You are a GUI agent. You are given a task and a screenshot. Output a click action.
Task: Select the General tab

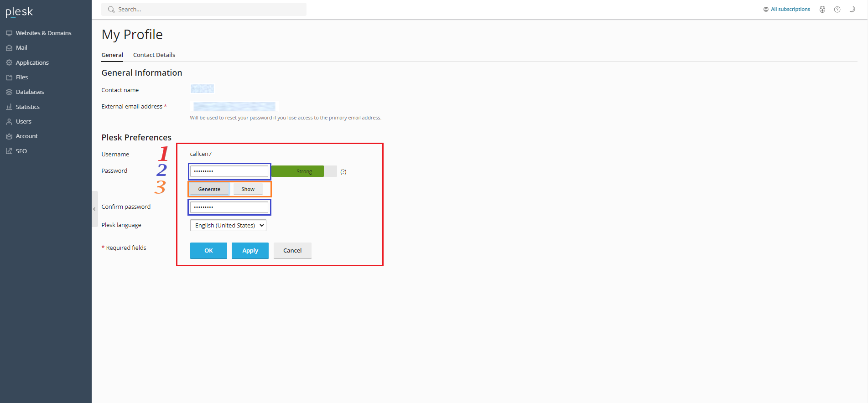pos(112,55)
